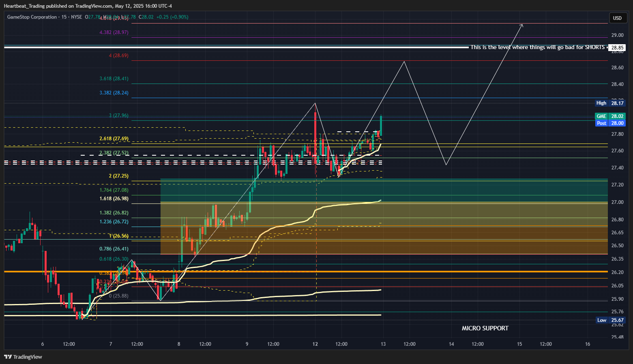The width and height of the screenshot is (633, 364).
Task: Select the 2.618 (27.69) Fibonacci label
Action: 114,139
